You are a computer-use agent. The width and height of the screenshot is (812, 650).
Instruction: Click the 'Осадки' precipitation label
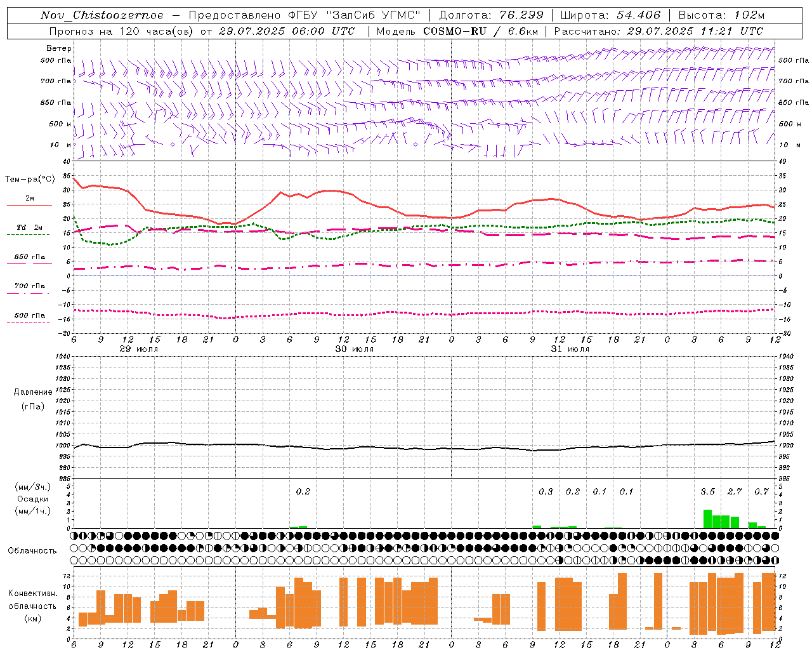[x=33, y=499]
